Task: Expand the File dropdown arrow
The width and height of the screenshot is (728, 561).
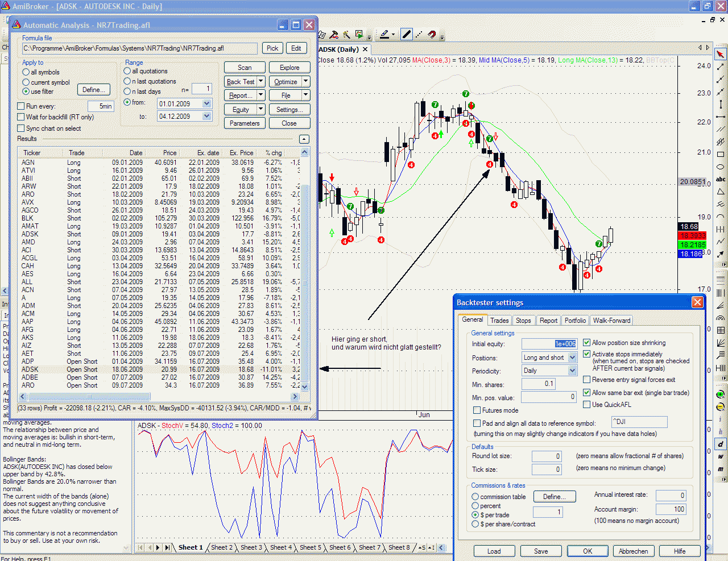Action: click(305, 95)
